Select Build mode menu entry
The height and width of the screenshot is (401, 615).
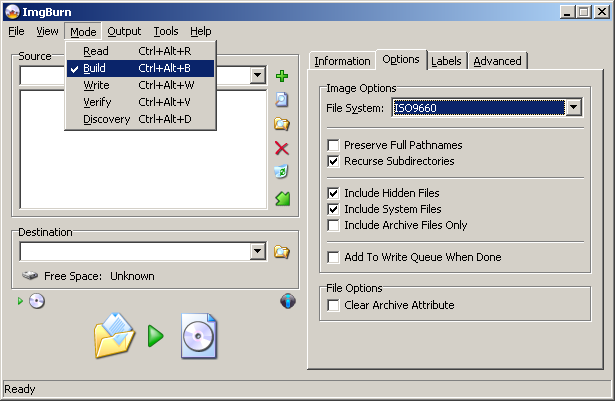point(140,68)
